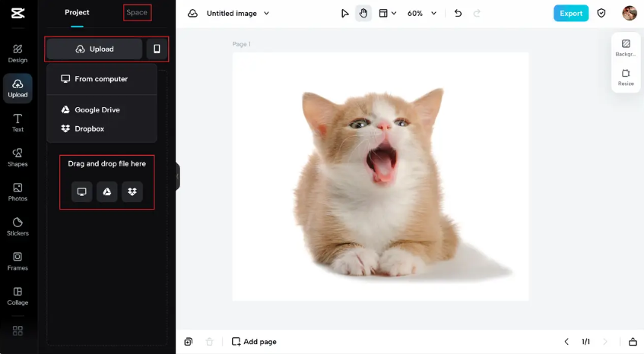Viewport: 644px width, 354px height.
Task: Click the Upload button
Action: [x=94, y=49]
